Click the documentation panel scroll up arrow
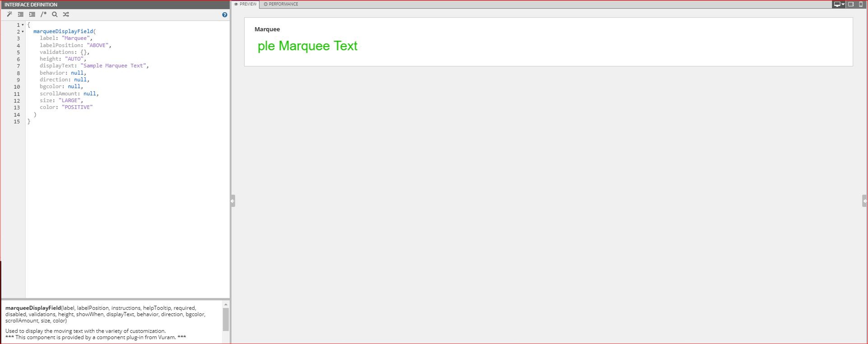Viewport: 868px width, 344px height. (x=226, y=305)
